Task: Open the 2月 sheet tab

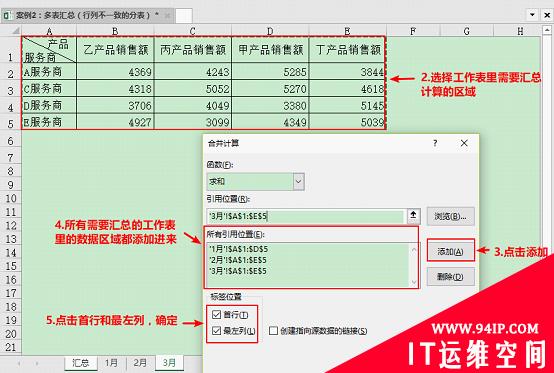Action: 140,363
